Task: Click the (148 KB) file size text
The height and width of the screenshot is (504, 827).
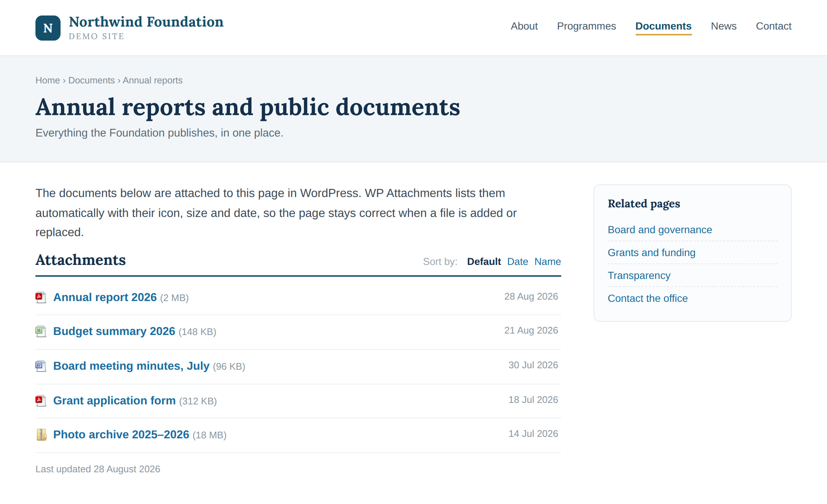Action: 198,332
